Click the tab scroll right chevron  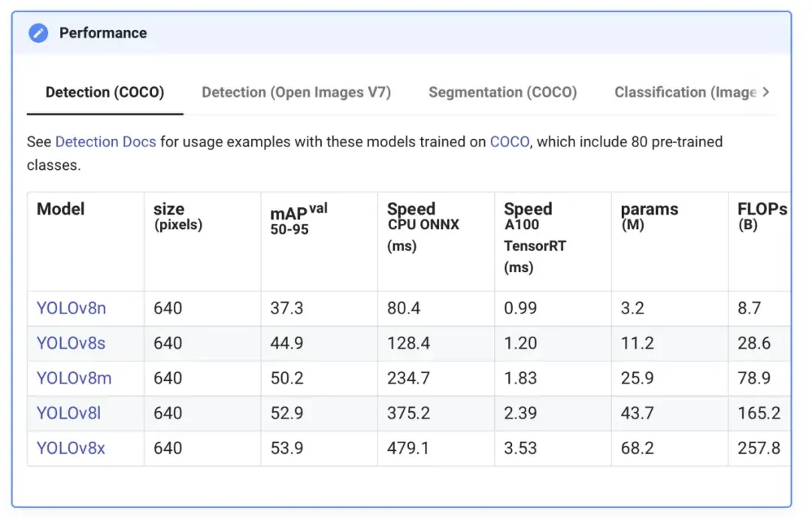765,92
